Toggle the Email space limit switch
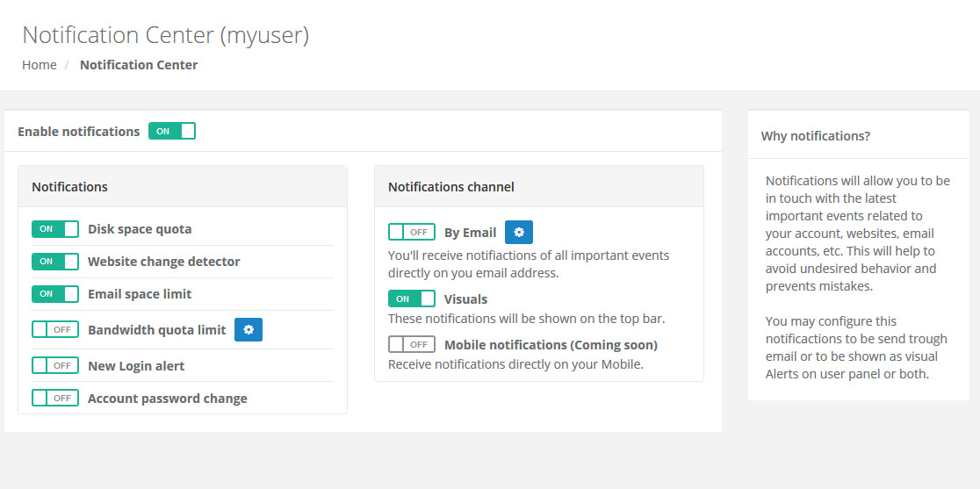This screenshot has height=489, width=980. coord(55,294)
